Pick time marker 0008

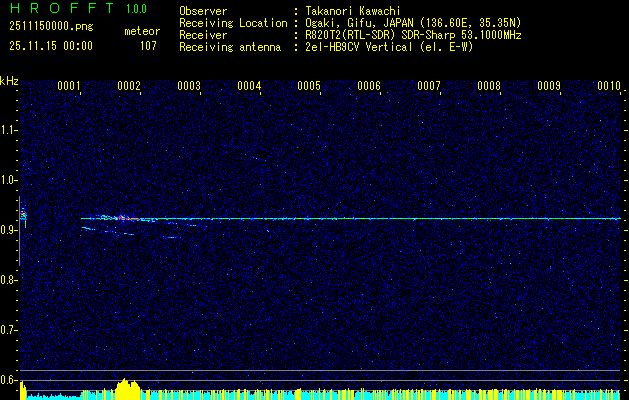pyautogui.click(x=489, y=86)
